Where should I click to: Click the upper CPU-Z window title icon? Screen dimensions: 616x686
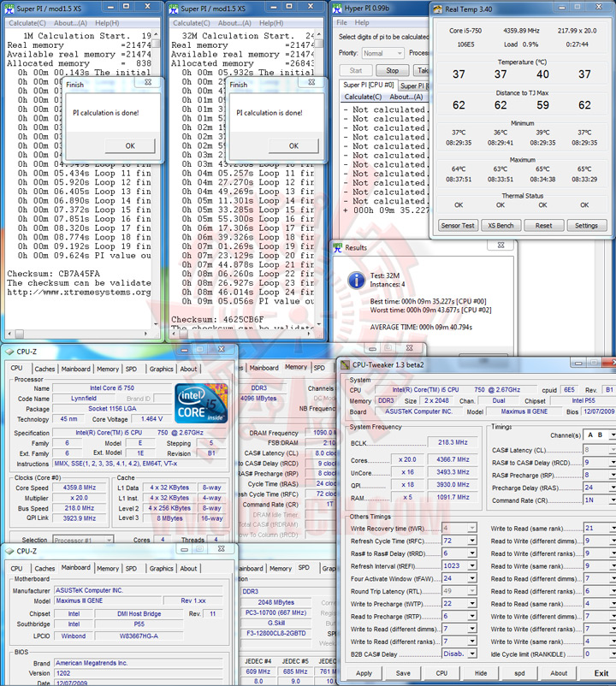point(9,352)
